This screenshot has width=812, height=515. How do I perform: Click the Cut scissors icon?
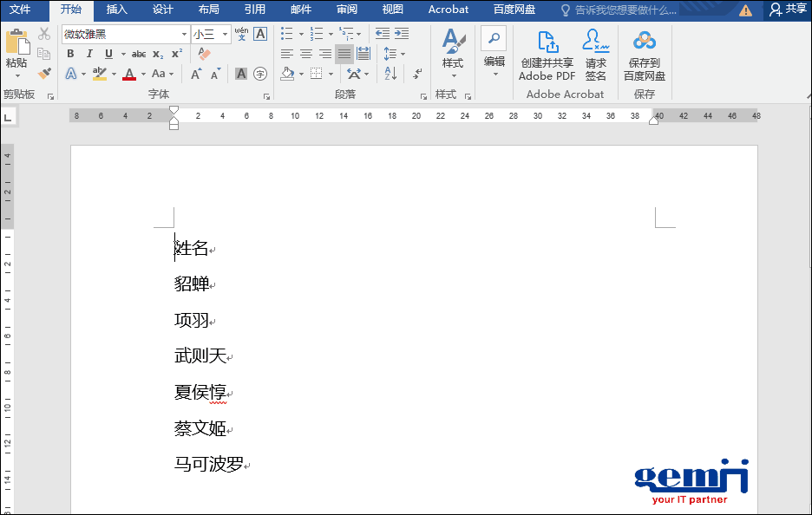(44, 35)
